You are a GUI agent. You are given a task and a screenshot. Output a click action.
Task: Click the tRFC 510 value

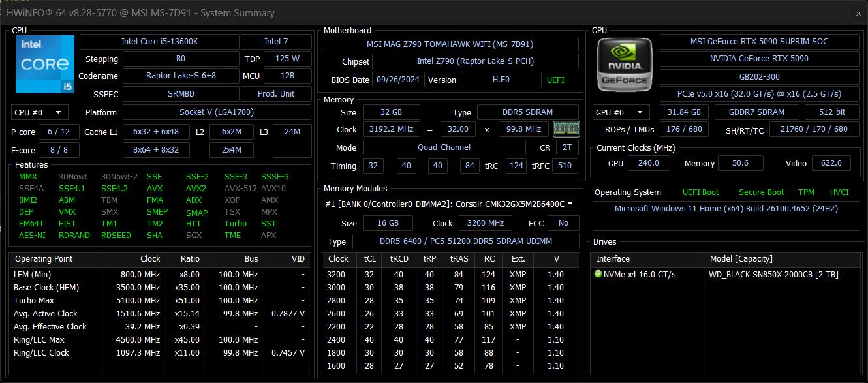(x=566, y=166)
